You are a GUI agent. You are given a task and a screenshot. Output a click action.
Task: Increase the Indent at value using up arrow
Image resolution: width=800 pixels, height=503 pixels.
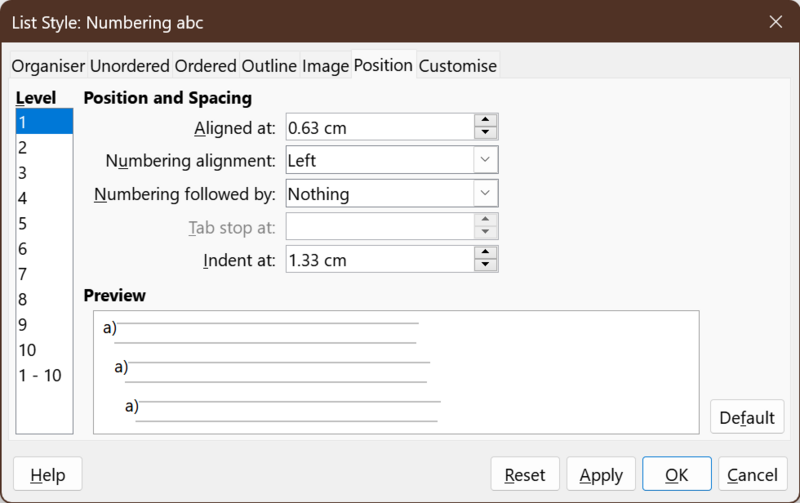tap(485, 253)
